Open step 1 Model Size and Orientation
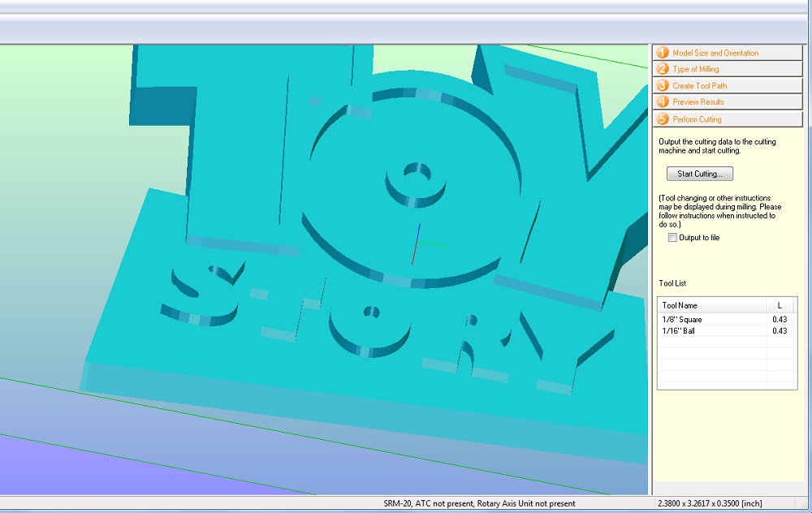This screenshot has width=812, height=513. pos(728,53)
